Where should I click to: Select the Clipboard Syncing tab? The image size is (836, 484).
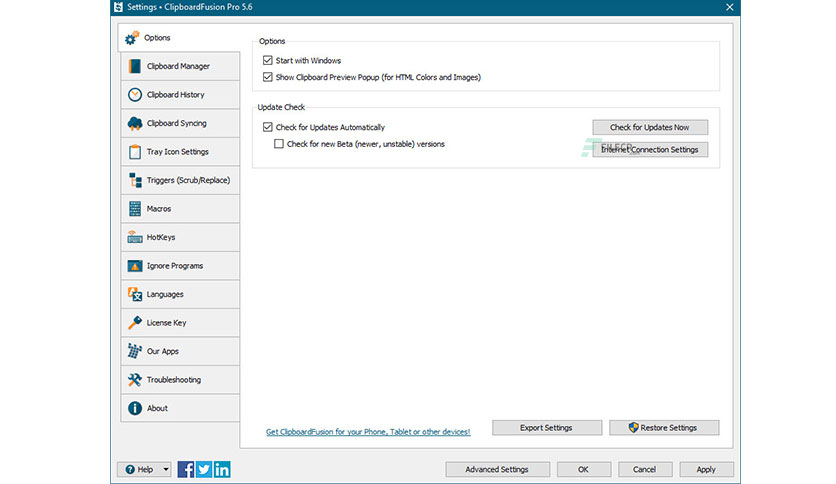click(180, 123)
